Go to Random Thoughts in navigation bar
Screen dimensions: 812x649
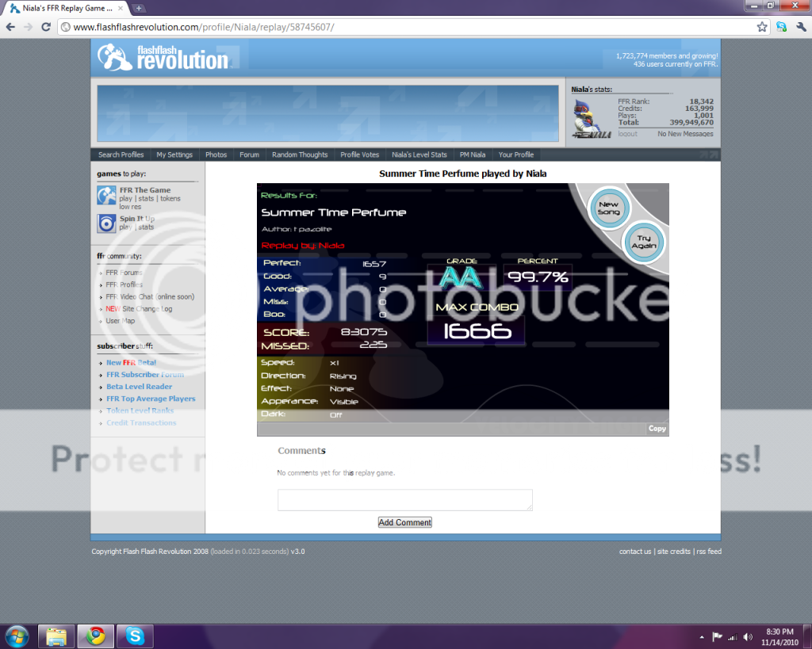[x=300, y=155]
